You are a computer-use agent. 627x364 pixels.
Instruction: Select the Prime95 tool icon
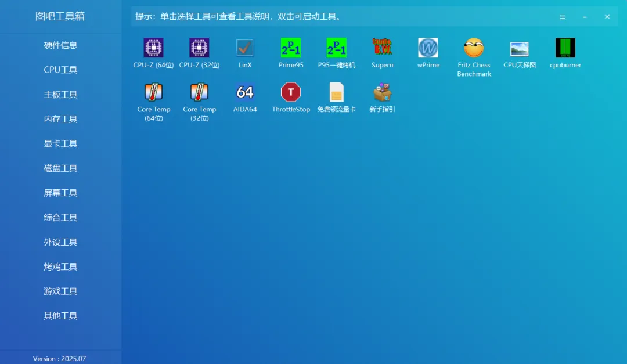(x=291, y=48)
